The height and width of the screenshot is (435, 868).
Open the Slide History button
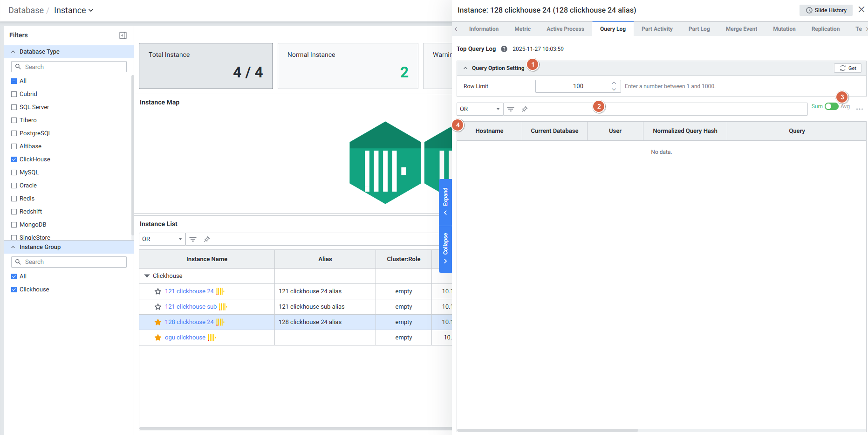coord(826,10)
